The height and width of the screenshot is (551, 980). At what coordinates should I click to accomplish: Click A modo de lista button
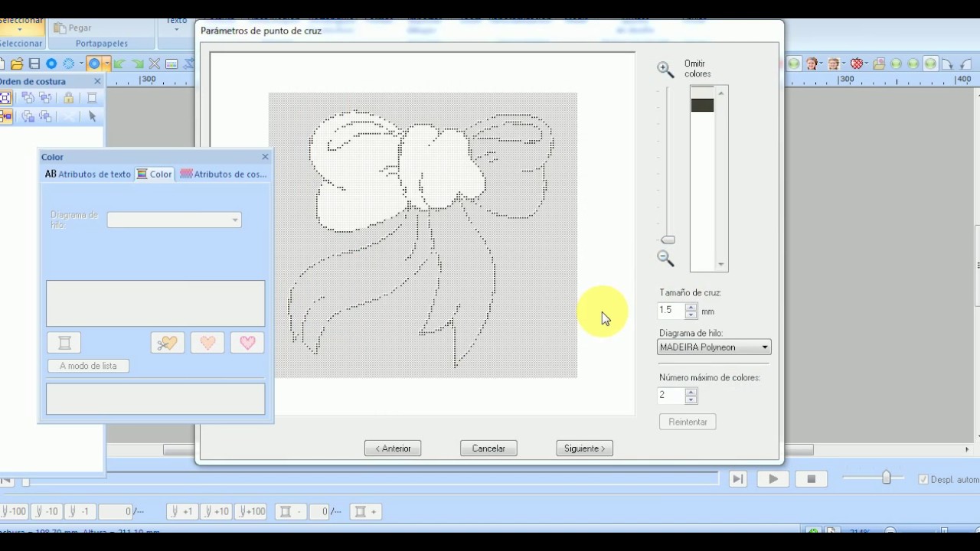(88, 366)
